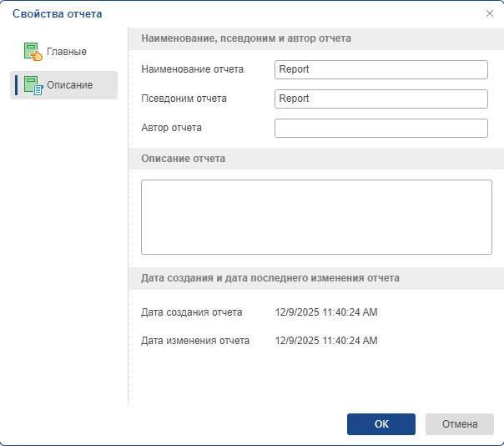Viewport: 504px width, 446px height.
Task: Click the Дата изменения отчета label
Action: pyautogui.click(x=195, y=341)
